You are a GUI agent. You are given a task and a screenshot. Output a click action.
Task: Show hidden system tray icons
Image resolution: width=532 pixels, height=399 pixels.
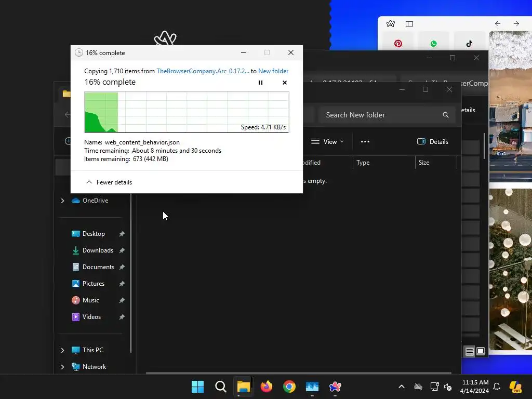tap(402, 387)
